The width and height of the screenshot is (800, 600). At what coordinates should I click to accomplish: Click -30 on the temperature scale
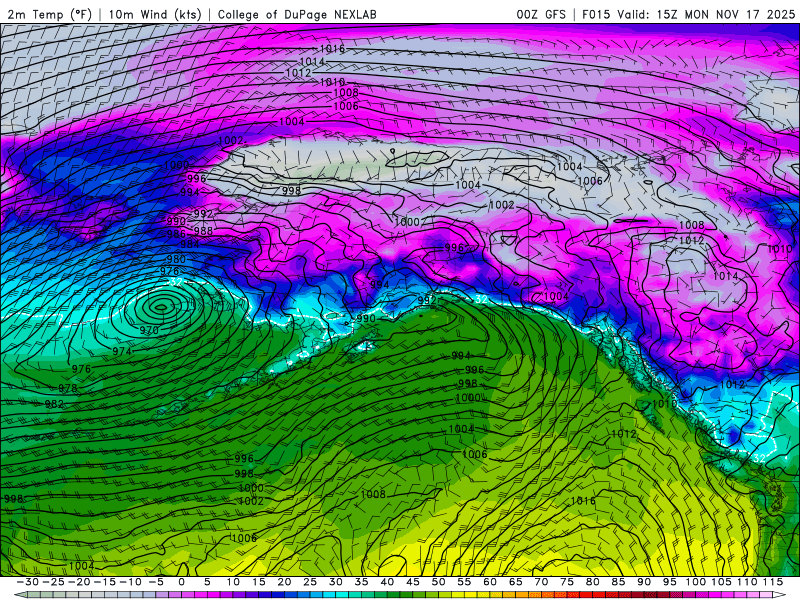click(28, 582)
